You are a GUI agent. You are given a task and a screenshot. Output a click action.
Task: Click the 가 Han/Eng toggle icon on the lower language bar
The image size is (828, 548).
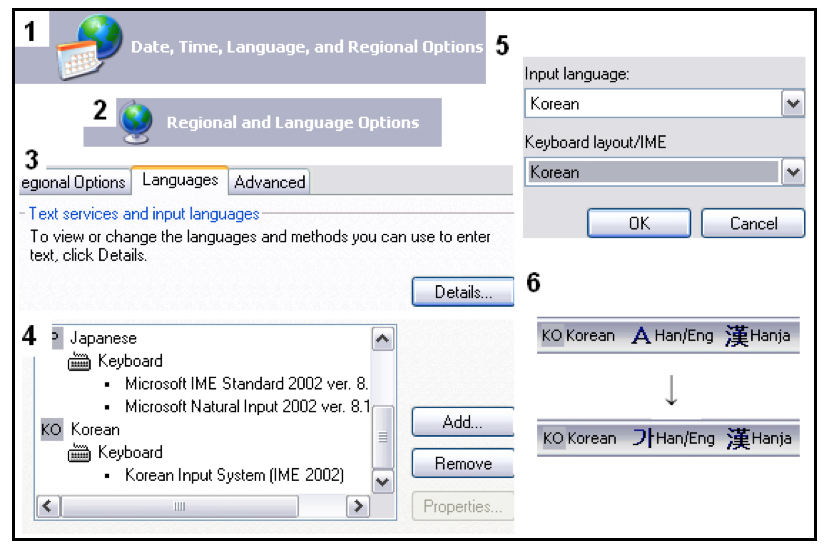[643, 438]
